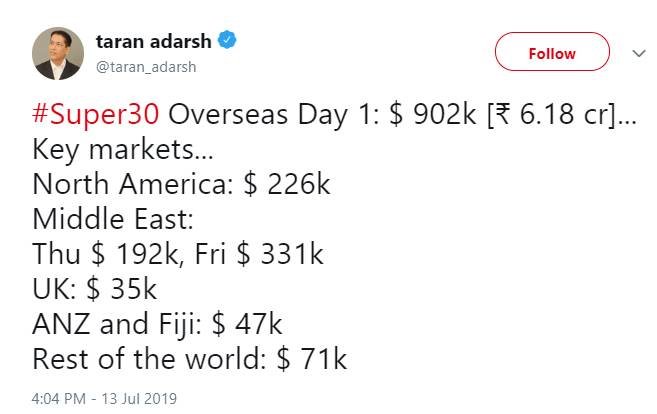The width and height of the screenshot is (657, 414).
Task: Click the Follow button
Action: pyautogui.click(x=552, y=52)
